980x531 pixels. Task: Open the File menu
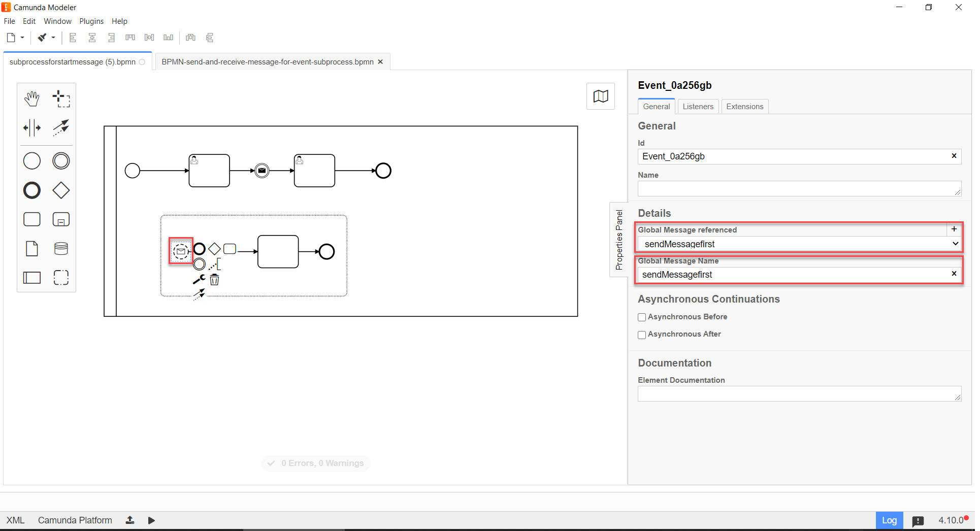[10, 21]
